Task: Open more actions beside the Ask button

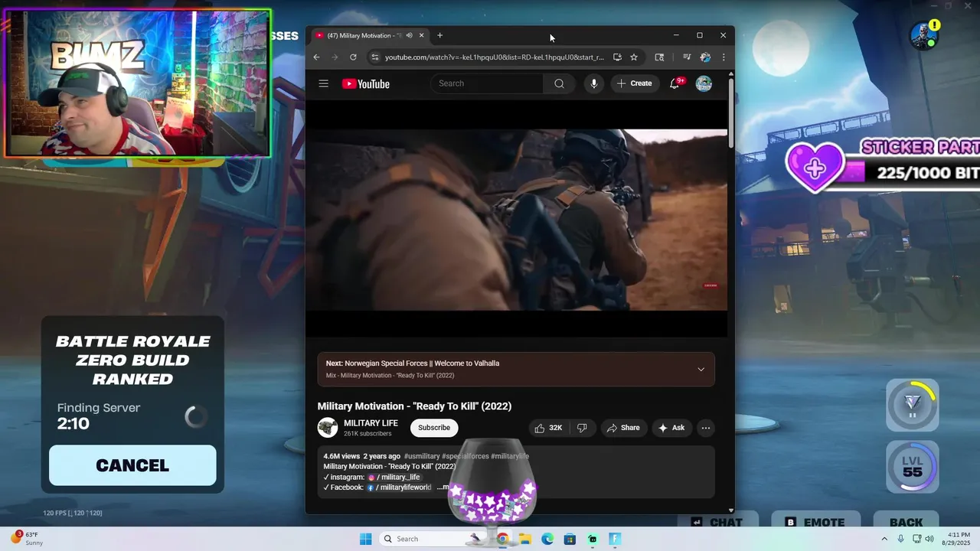Action: click(706, 428)
